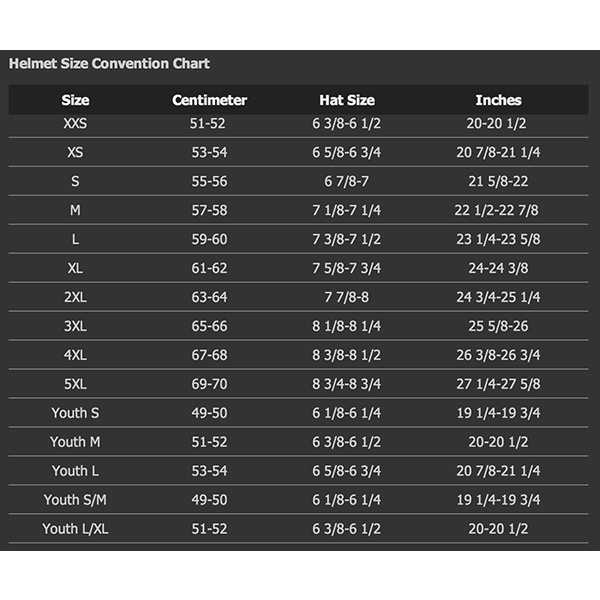Click the Helmet Size Convention Chart title
The height and width of the screenshot is (600, 600).
pos(109,64)
